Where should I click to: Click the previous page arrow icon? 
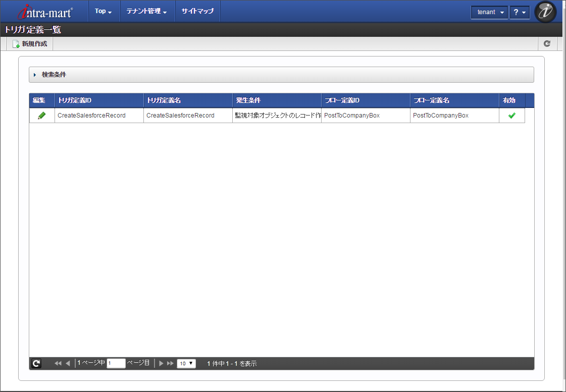[67, 363]
